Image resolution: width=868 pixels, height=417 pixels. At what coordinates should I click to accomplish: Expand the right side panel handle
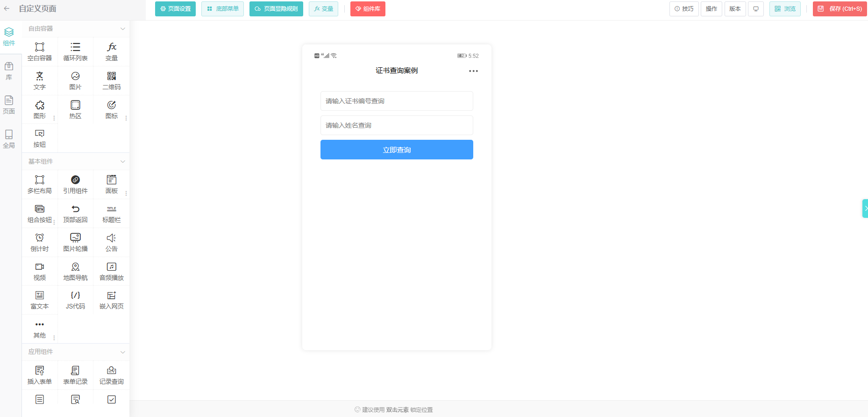point(865,208)
